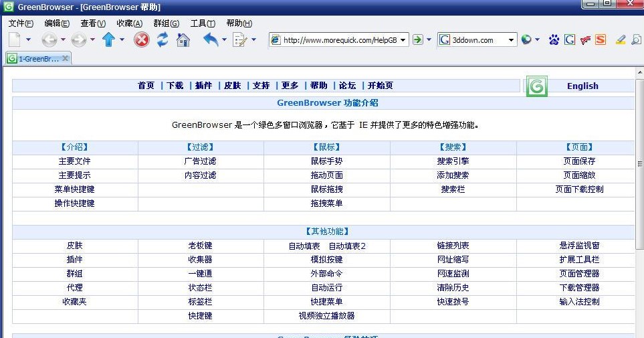Refresh the page with the blue arrows icon
This screenshot has width=644, height=338.
[163, 39]
